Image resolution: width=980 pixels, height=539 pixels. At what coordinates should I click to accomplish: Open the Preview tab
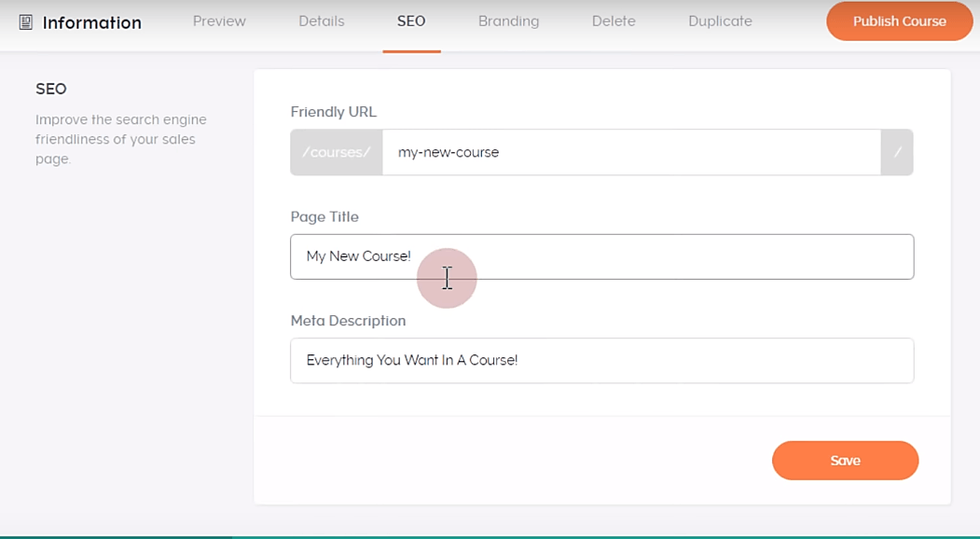(x=219, y=21)
